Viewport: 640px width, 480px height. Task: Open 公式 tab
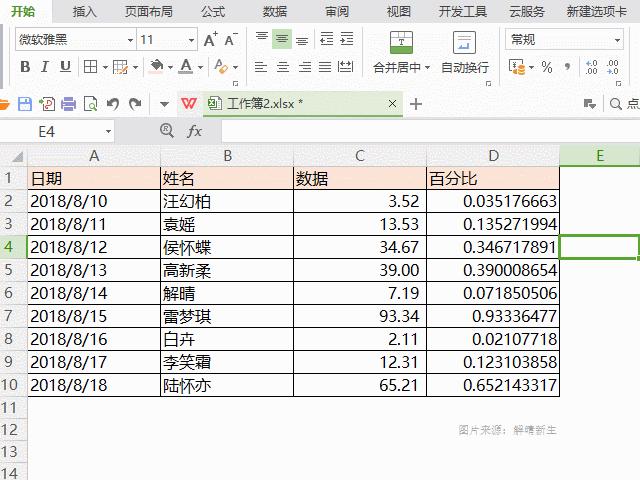point(213,11)
